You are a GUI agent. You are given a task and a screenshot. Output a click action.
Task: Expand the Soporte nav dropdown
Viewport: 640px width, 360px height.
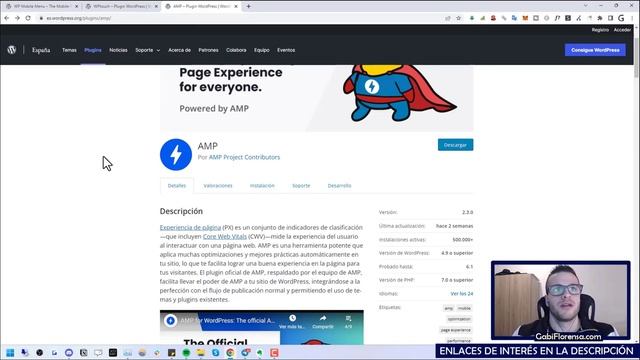coord(147,50)
